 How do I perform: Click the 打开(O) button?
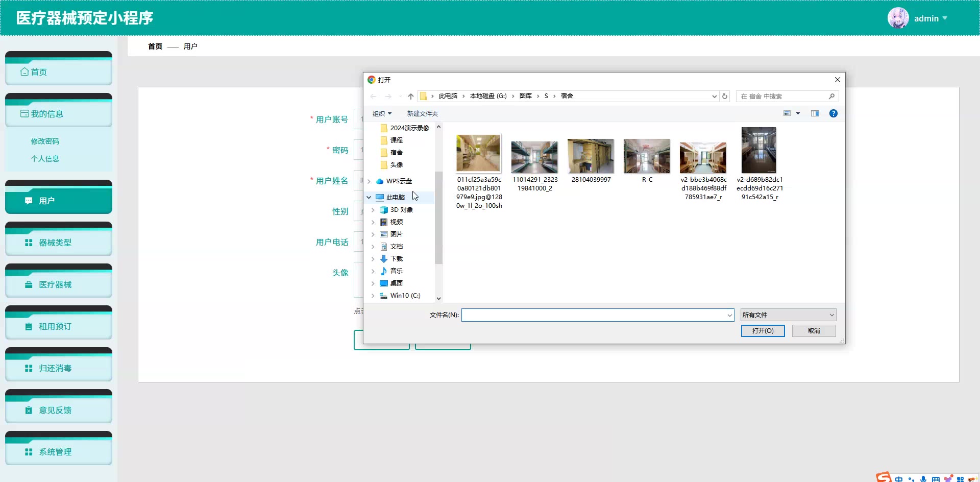coord(763,331)
